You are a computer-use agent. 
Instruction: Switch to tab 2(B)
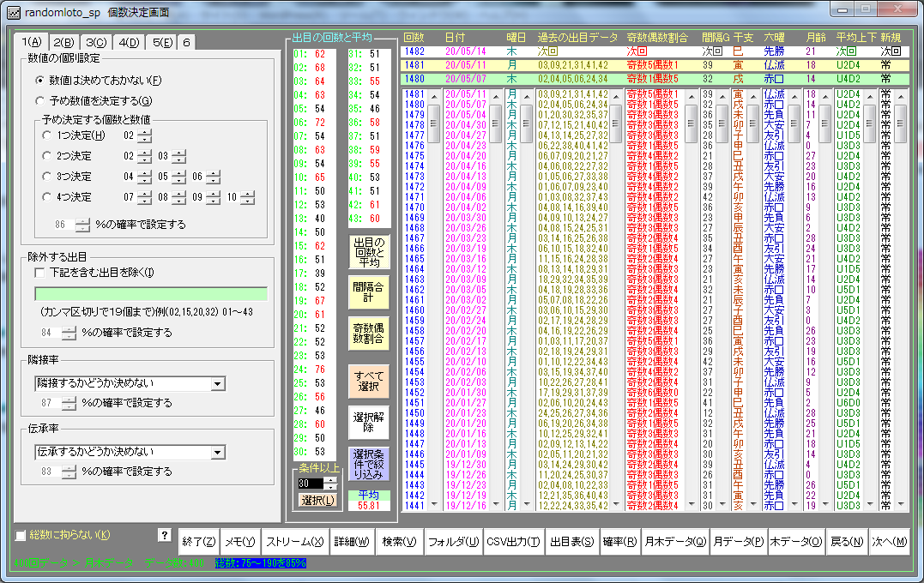[63, 42]
